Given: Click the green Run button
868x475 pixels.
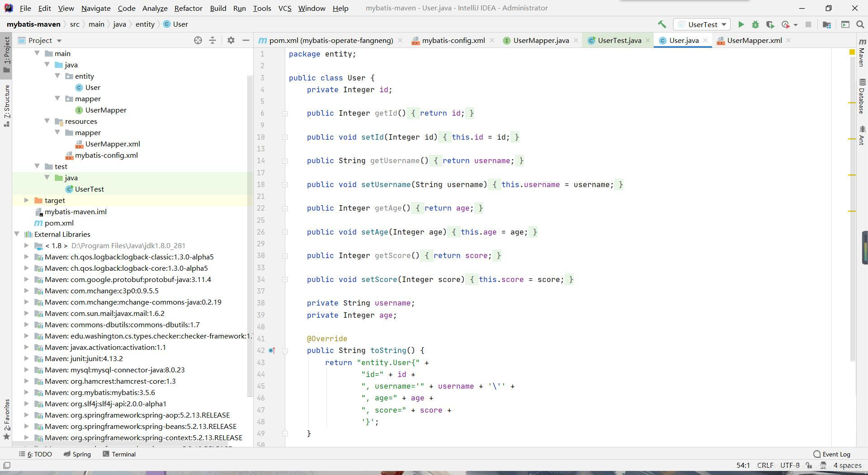Looking at the screenshot, I should [741, 24].
